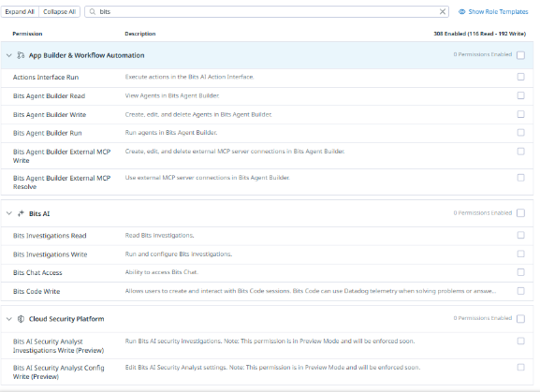Enable the Actions Interface Run permission checkbox
Viewport: 540px width, 392px height.
(x=520, y=77)
